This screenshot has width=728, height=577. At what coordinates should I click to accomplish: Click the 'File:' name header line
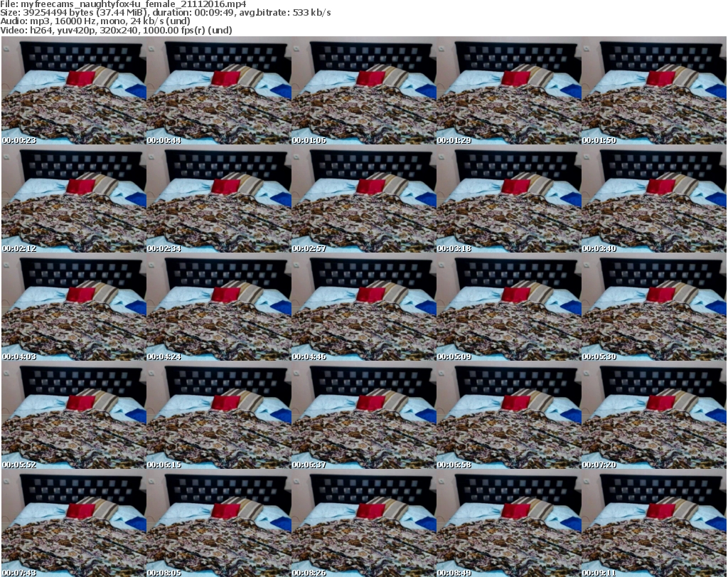(x=123, y=4)
